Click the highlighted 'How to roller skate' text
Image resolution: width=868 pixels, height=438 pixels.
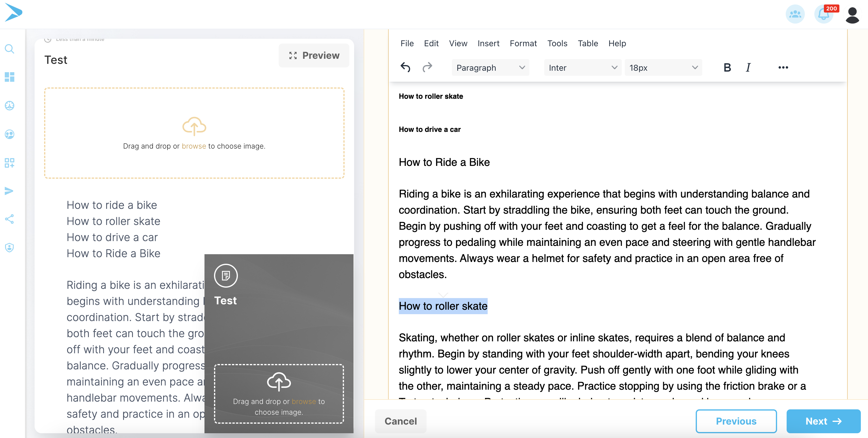coord(443,306)
